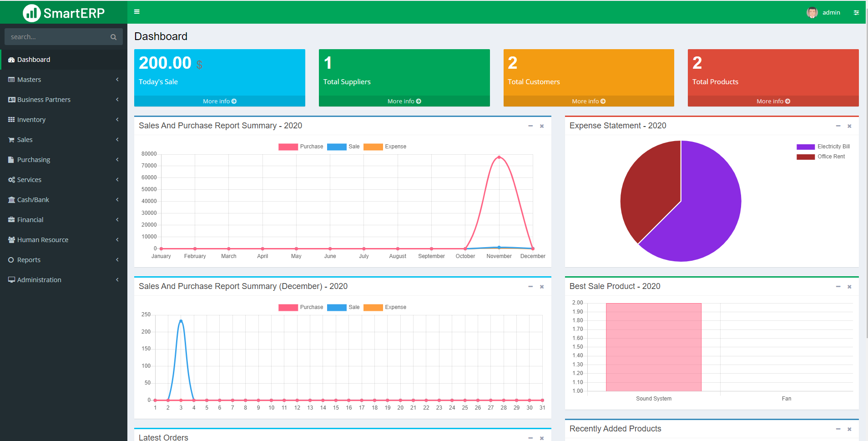The image size is (868, 441).
Task: Select the Purchasing document icon
Action: [x=11, y=159]
